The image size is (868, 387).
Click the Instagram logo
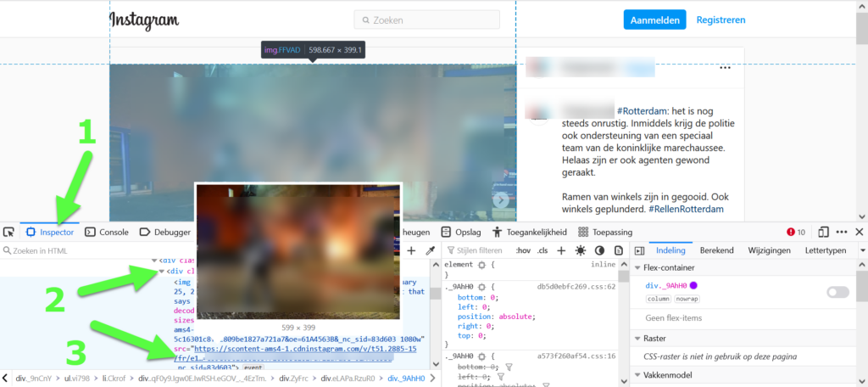[x=144, y=20]
